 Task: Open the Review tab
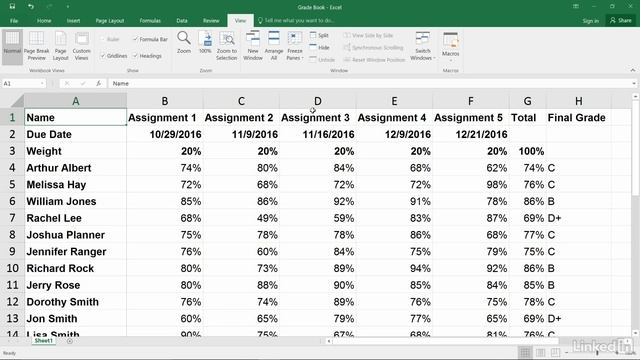tap(211, 20)
